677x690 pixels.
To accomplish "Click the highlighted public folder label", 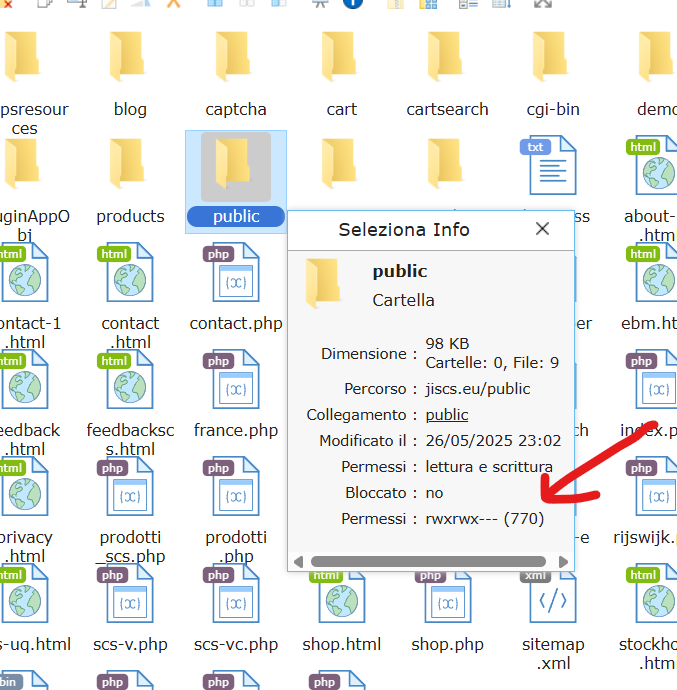I will click(236, 216).
